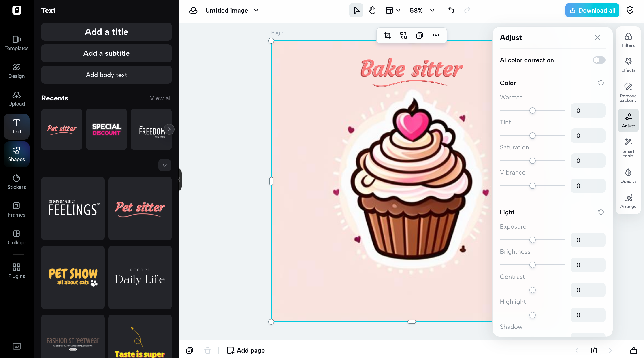This screenshot has width=644, height=358.
Task: Open the Shapes panel
Action: click(x=17, y=154)
